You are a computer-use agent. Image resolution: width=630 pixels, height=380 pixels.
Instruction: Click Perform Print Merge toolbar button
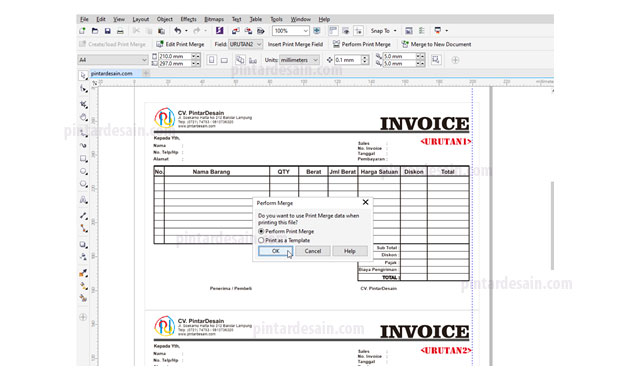point(362,44)
